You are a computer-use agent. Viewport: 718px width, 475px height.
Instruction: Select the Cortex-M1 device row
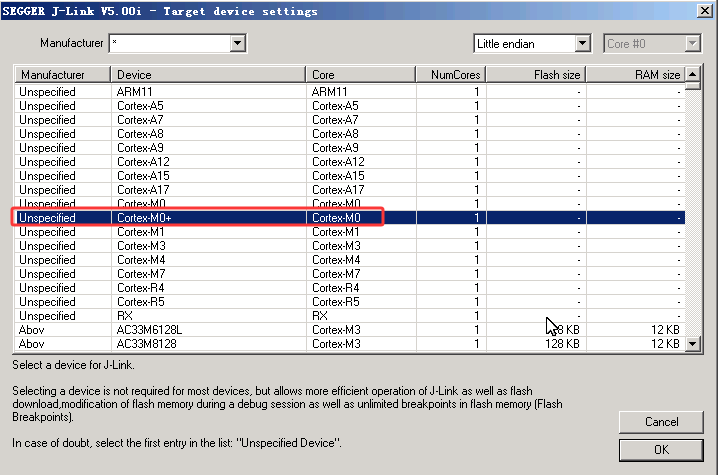(350, 232)
